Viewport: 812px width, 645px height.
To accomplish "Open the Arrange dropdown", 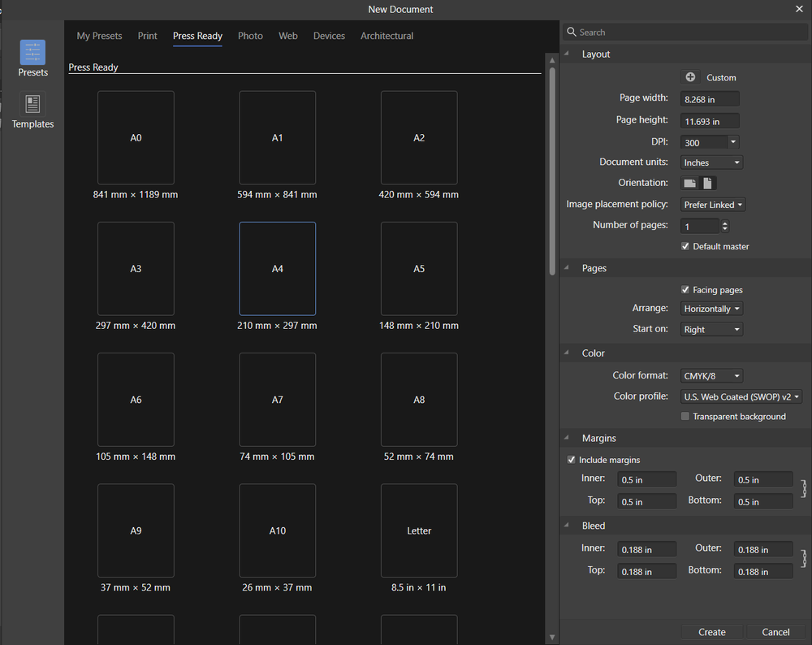I will (x=711, y=309).
